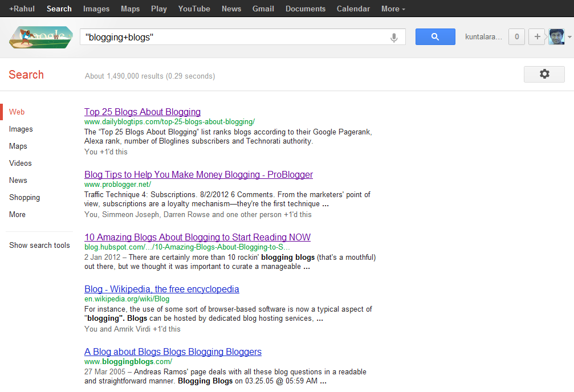Viewport: 574px width, 392px height.
Task: Click the en.wikipedia.org/wiki/Blog URL text
Action: (127, 299)
